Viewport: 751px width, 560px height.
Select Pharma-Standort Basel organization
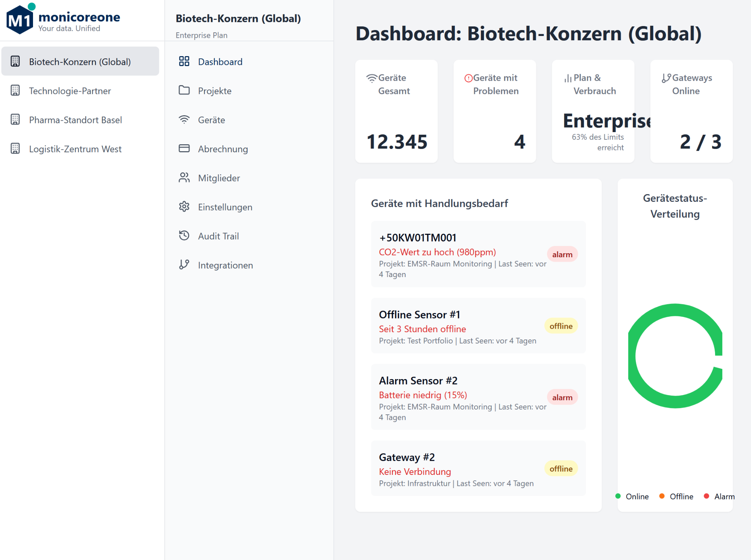click(75, 120)
